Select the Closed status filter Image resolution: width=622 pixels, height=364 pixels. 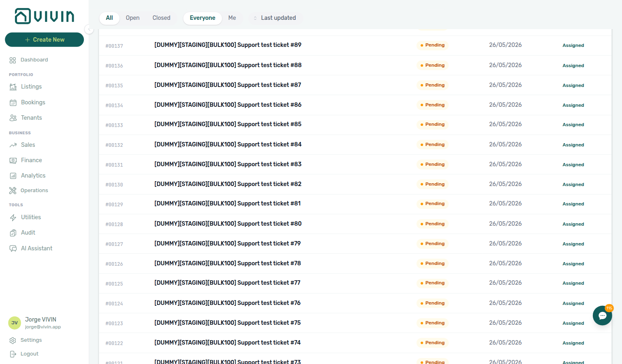161,18
